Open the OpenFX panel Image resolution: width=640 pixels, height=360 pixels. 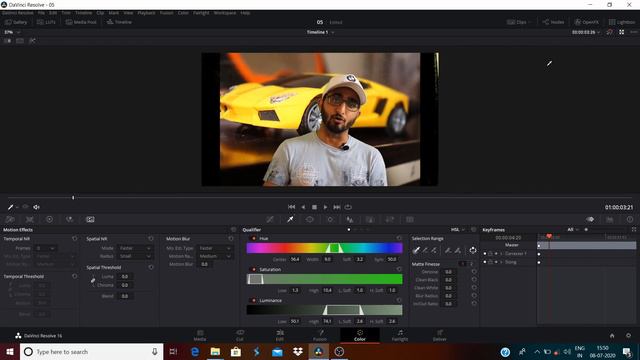point(587,22)
